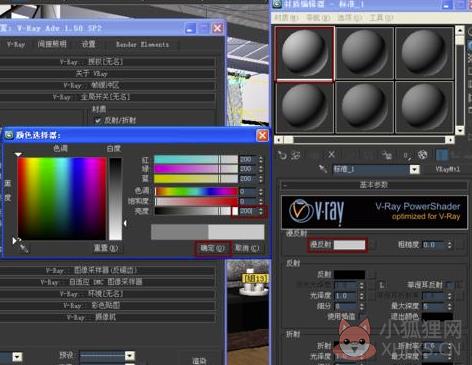Image resolution: width=472 pixels, height=365 pixels.
Task: Click the reset material X icon
Action: click(331, 155)
